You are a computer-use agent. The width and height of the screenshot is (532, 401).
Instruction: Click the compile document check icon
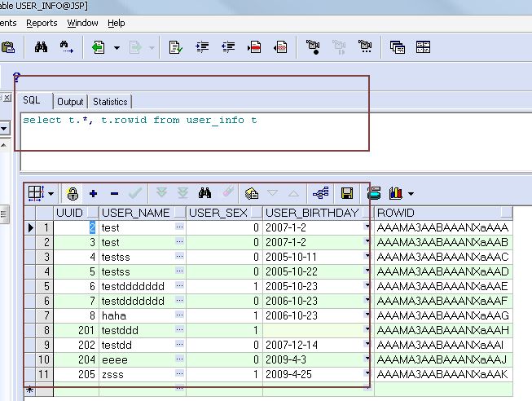point(175,47)
